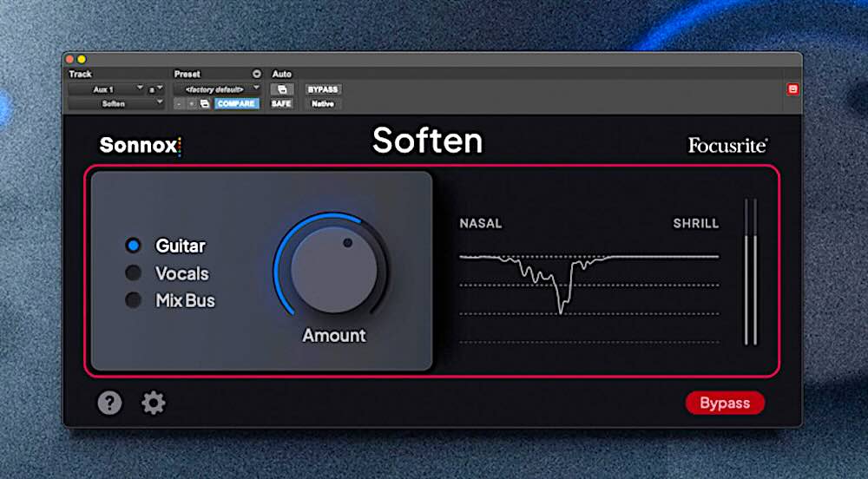
Task: Open the Preset menu circle arrow icon
Action: 256,75
